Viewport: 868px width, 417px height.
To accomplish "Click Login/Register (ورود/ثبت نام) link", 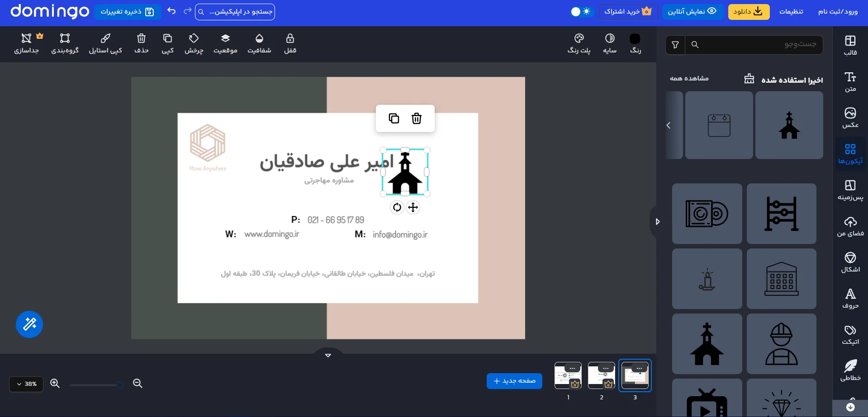I will (x=838, y=12).
